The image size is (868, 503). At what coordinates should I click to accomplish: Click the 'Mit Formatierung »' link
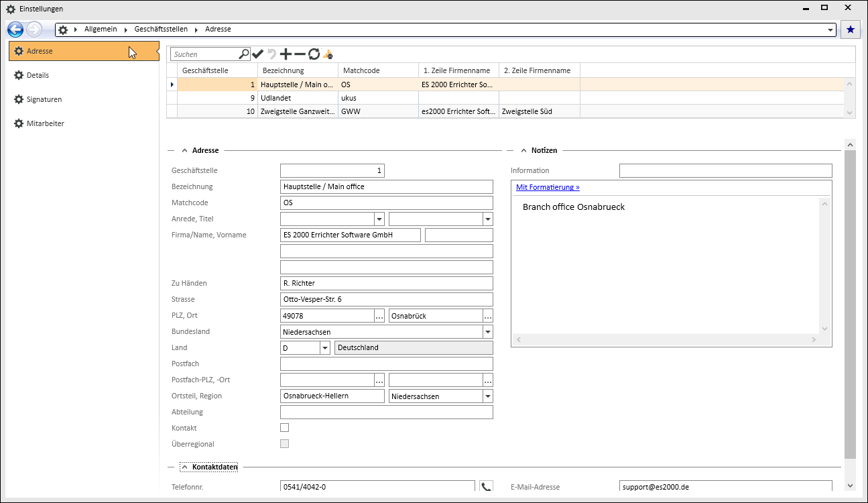(548, 188)
